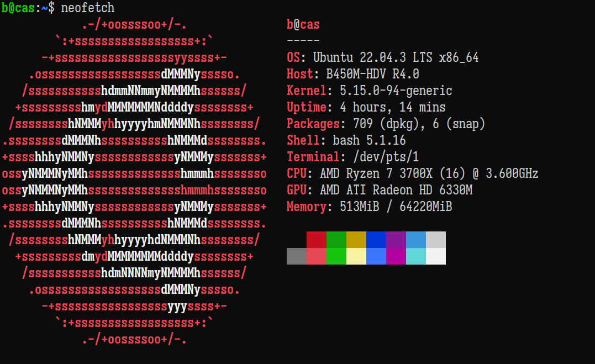The image size is (595, 364).
Task: Click the b@cas title above the dashes
Action: point(303,24)
